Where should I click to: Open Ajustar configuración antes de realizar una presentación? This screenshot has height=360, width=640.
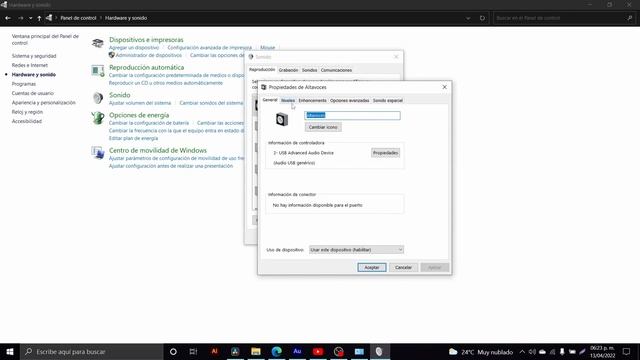click(x=171, y=166)
